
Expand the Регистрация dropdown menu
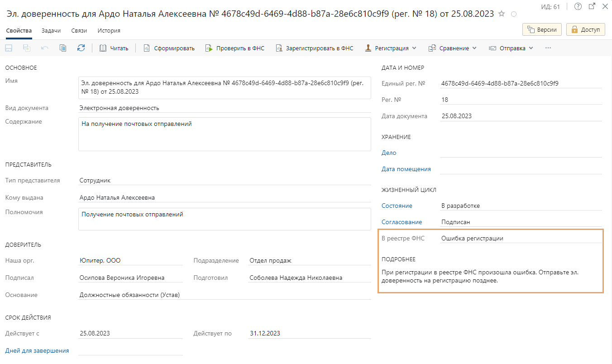[391, 48]
